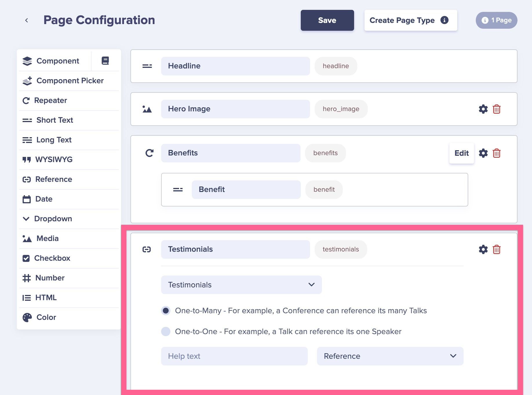Image resolution: width=532 pixels, height=395 pixels.
Task: Choose Repeater from the field list
Action: point(50,100)
